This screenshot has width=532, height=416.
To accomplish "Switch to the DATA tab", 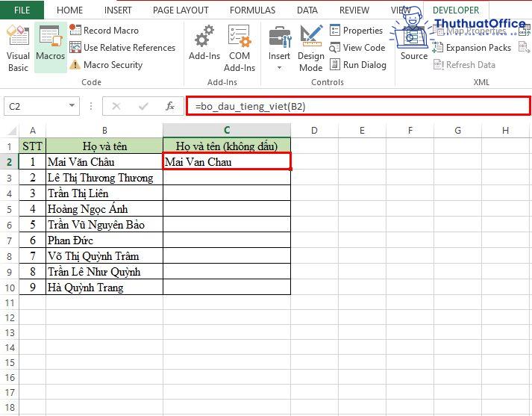I will (x=307, y=10).
